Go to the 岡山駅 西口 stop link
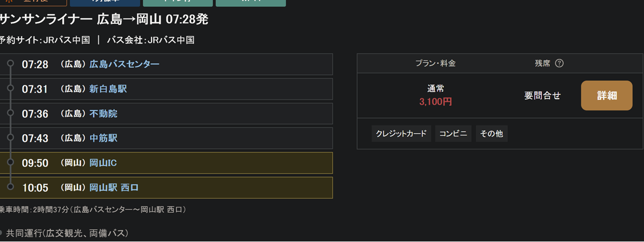The width and height of the screenshot is (644, 242). coord(114,187)
